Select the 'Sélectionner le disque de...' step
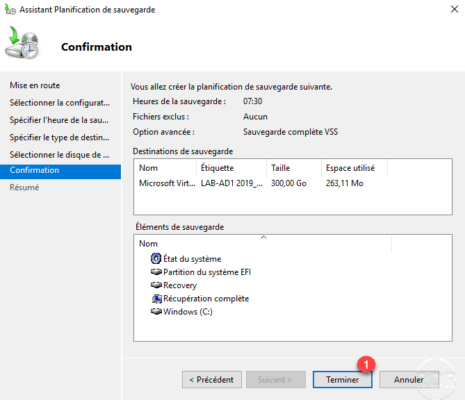 point(59,155)
